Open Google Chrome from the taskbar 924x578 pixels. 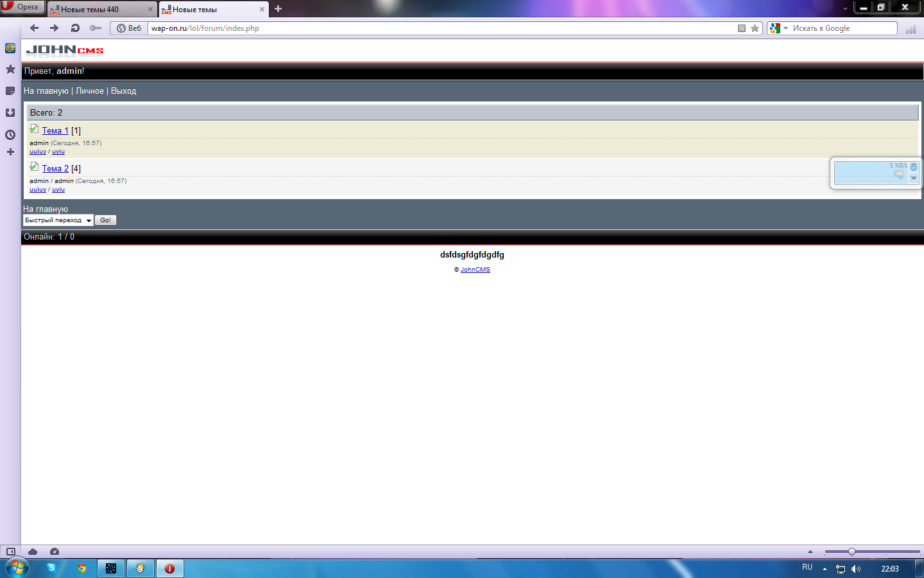pos(81,568)
